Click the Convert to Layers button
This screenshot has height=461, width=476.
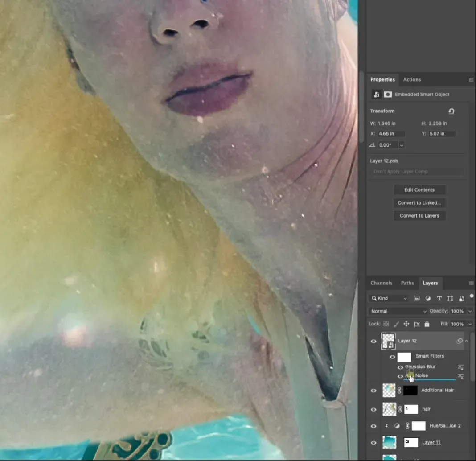[x=419, y=216]
